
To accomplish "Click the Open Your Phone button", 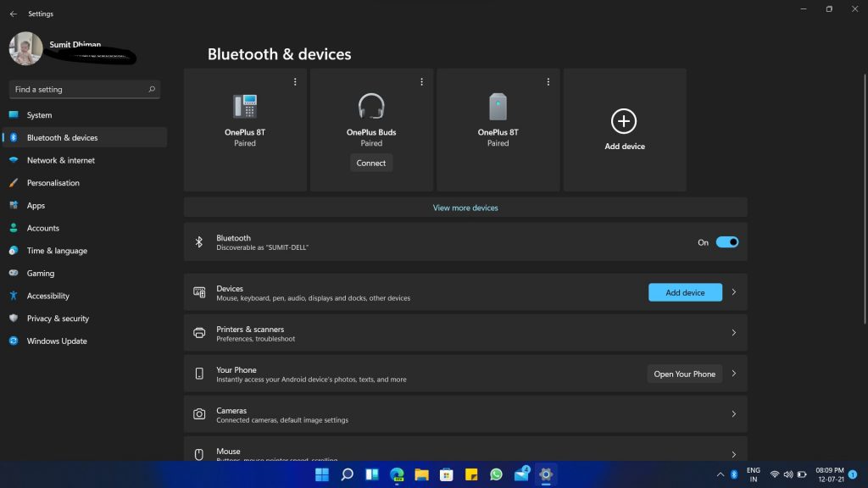I will 684,374.
